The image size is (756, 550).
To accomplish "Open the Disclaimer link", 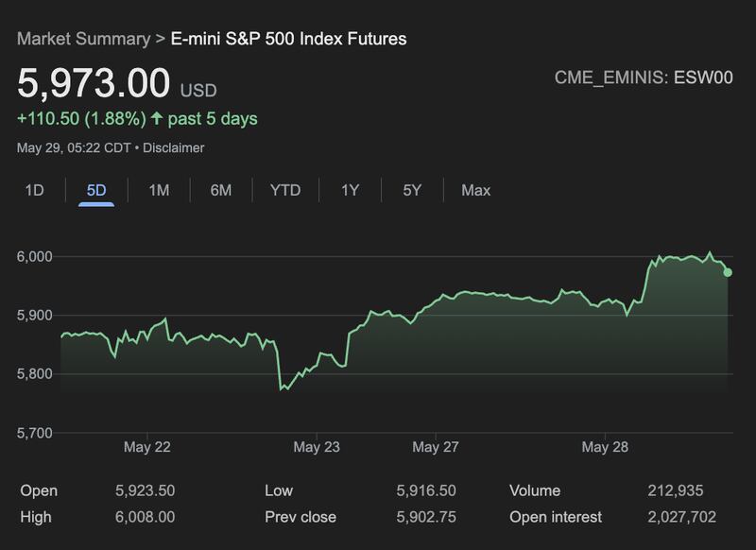I will [174, 147].
